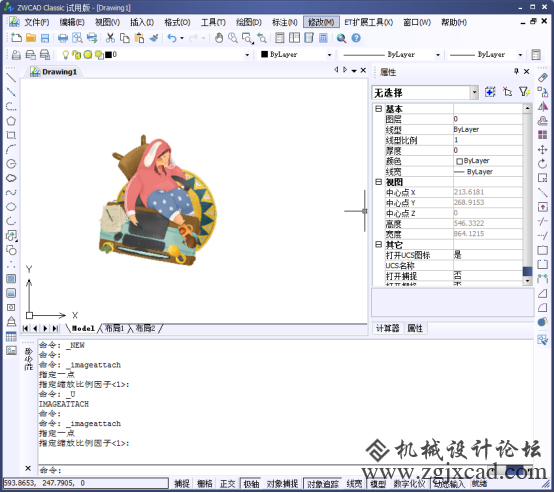Image resolution: width=554 pixels, height=493 pixels.
Task: Click the 颜色 ByLayer property value
Action: [x=488, y=161]
